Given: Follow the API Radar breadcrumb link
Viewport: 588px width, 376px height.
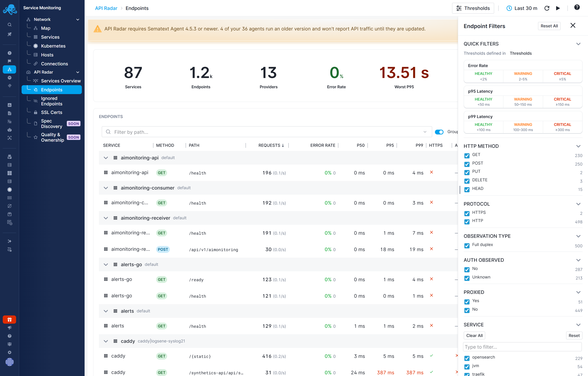Looking at the screenshot, I should pyautogui.click(x=106, y=8).
